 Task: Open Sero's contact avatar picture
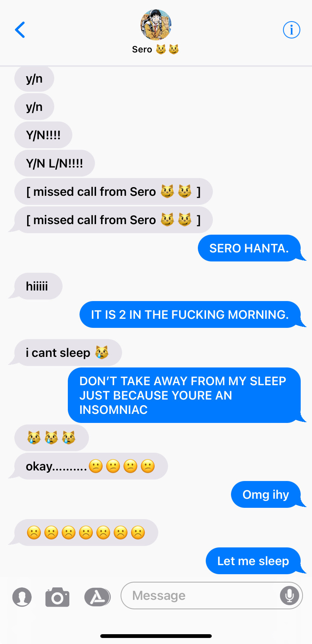pyautogui.click(x=156, y=25)
